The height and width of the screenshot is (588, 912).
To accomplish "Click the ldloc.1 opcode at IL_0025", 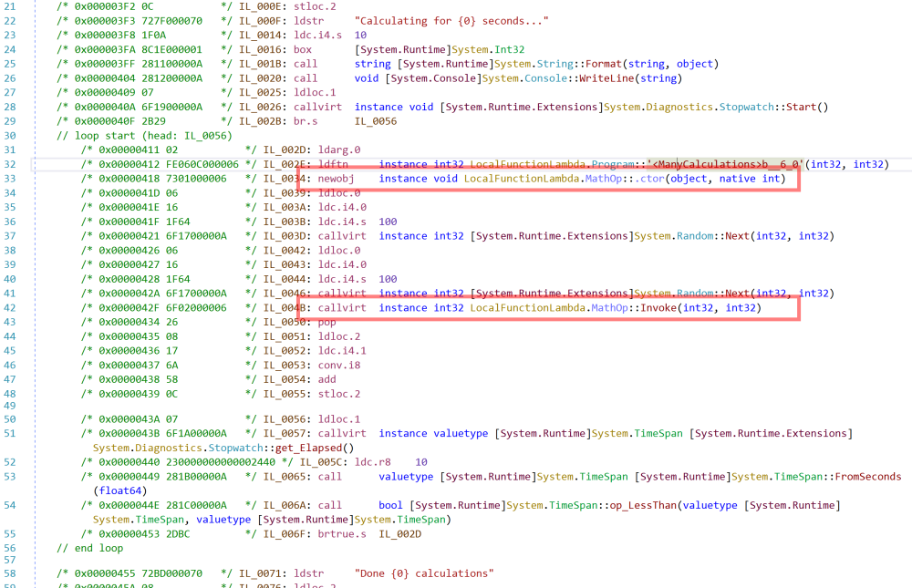I will 315,92.
